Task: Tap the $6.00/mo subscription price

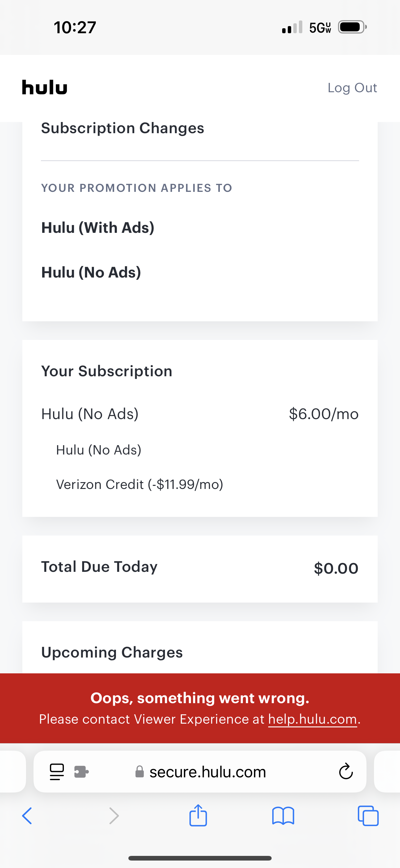Action: [324, 414]
